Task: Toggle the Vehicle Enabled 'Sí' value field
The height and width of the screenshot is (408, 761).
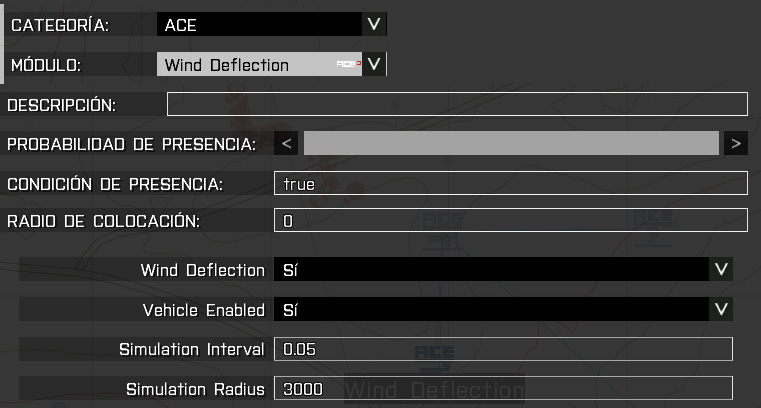Action: click(490, 310)
